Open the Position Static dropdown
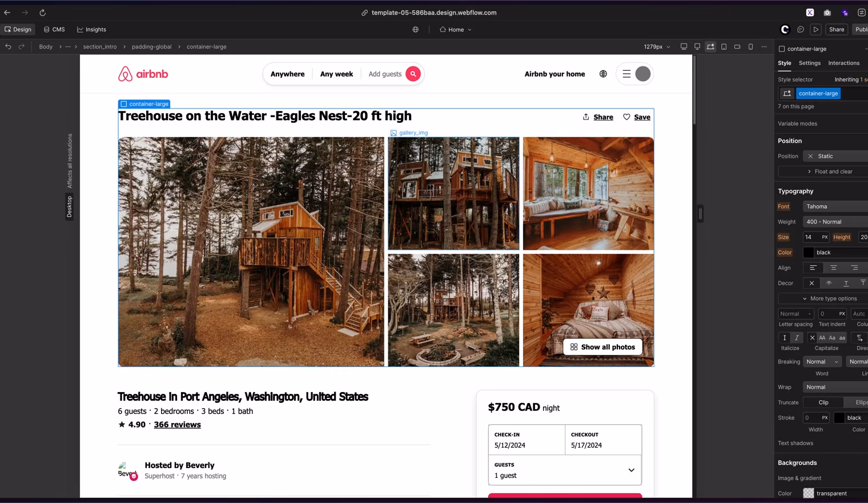 pyautogui.click(x=835, y=156)
